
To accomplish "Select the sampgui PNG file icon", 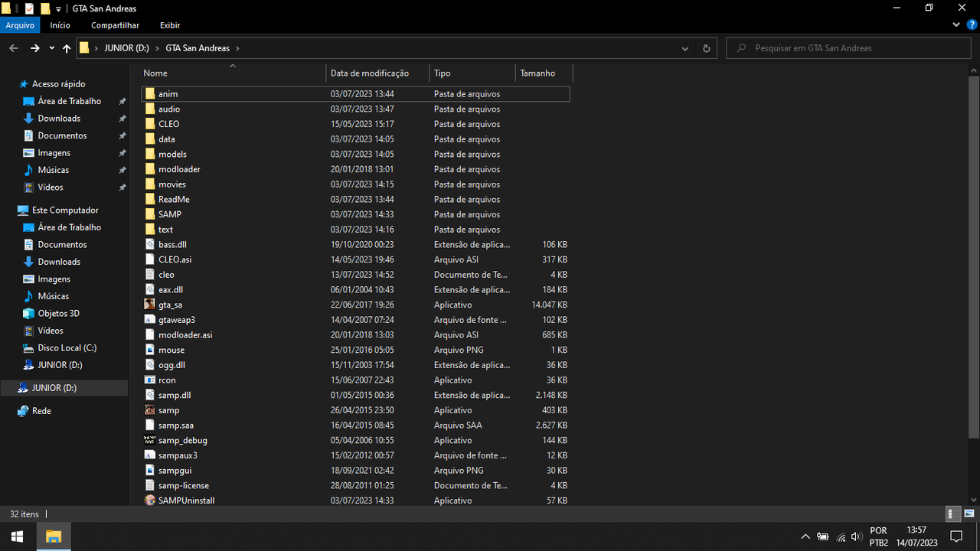I will [150, 471].
